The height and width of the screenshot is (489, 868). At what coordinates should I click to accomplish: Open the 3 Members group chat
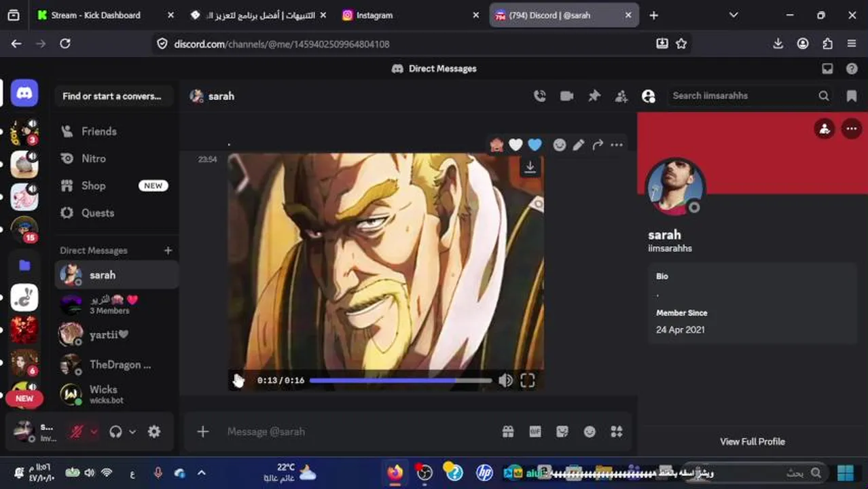pos(116,304)
